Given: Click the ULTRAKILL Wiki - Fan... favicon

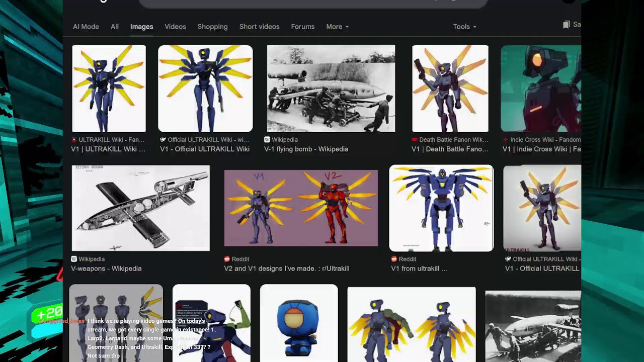Looking at the screenshot, I should (74, 140).
